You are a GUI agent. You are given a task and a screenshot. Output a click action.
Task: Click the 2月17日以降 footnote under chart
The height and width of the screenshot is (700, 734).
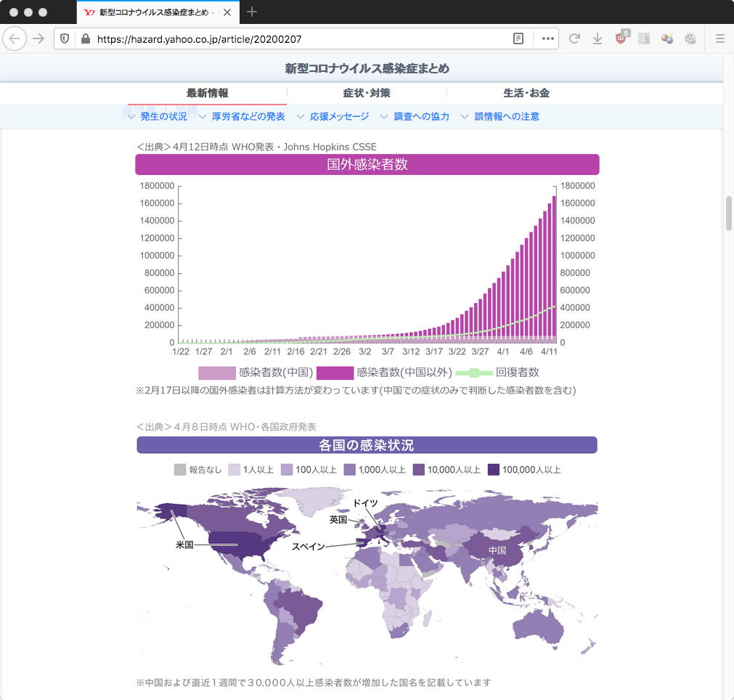tap(356, 390)
